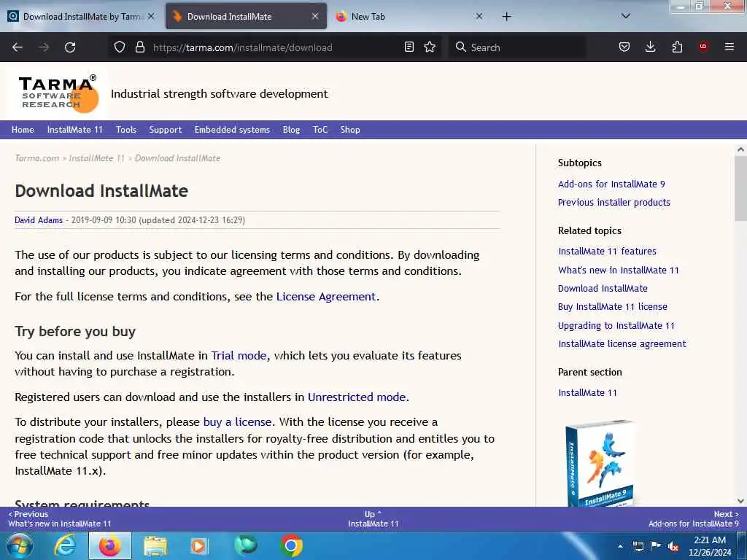
Task: Follow the Trial mode link
Action: (239, 356)
